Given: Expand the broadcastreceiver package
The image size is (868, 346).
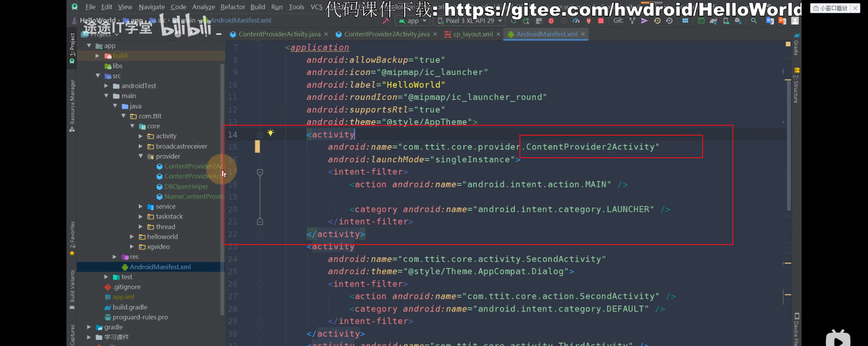Looking at the screenshot, I should tap(141, 147).
